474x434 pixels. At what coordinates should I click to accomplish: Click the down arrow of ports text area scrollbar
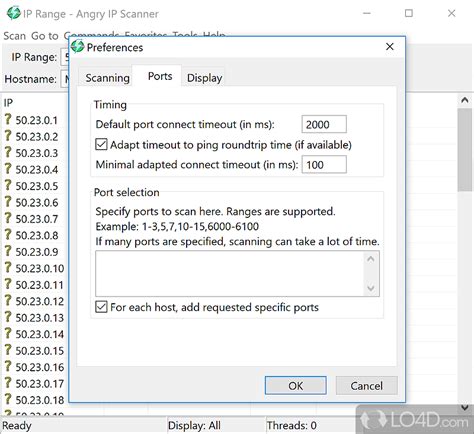coord(371,288)
